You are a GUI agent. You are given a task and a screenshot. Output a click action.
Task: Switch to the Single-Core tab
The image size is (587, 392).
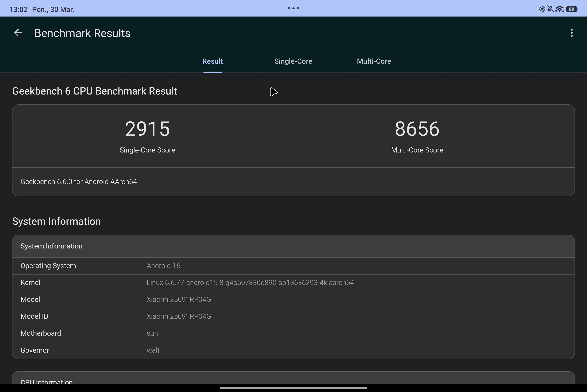293,61
